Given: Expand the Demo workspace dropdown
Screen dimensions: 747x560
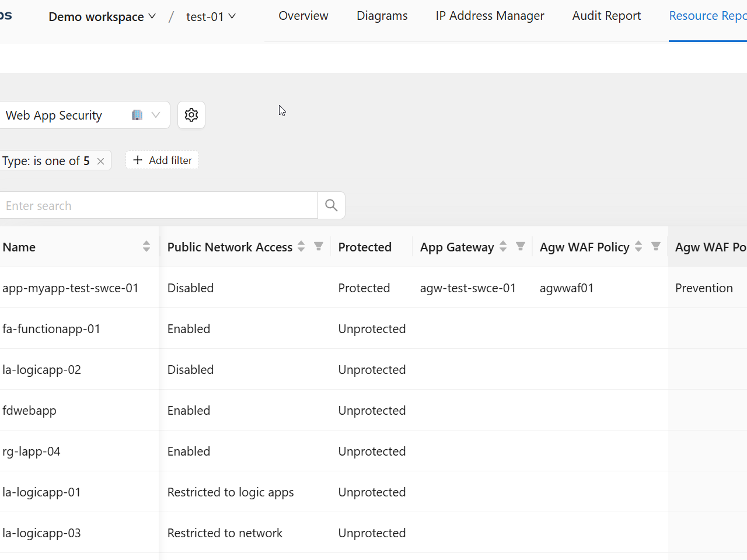Looking at the screenshot, I should pos(102,17).
